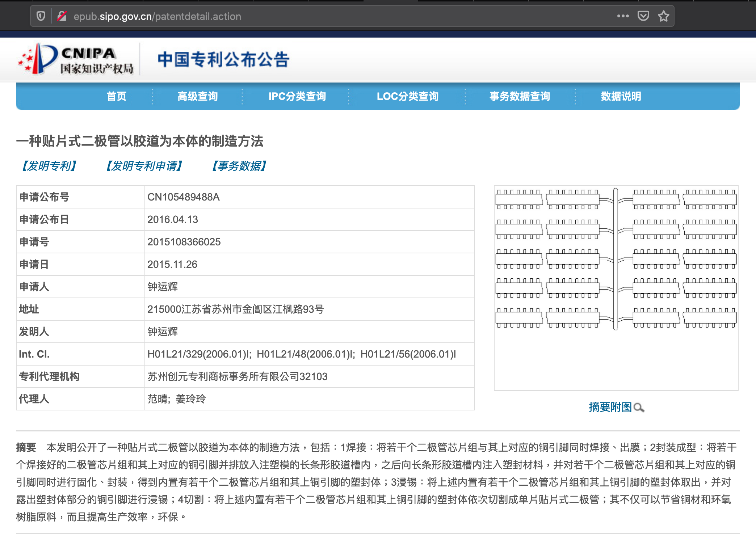Click the 申请人 row label
The width and height of the screenshot is (756, 540).
pyautogui.click(x=34, y=287)
